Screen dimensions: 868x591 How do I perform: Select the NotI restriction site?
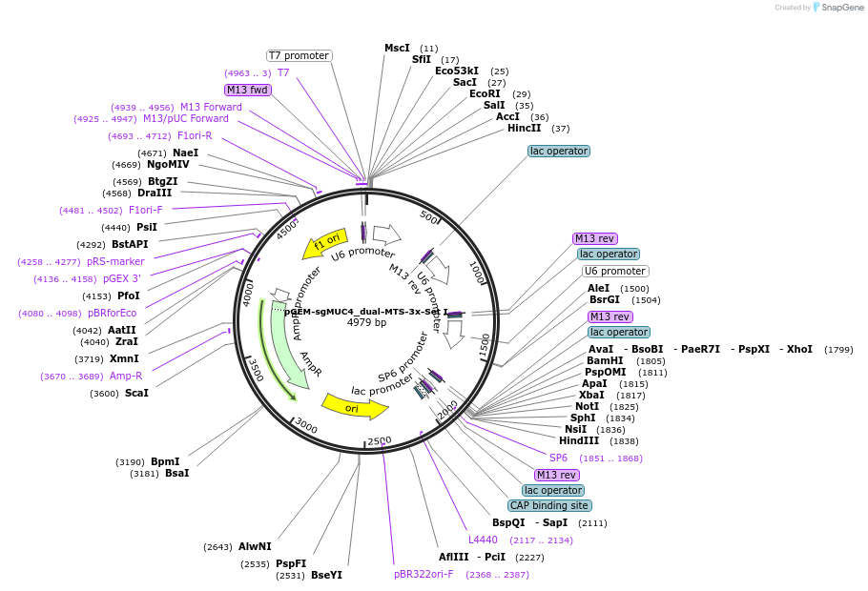pyautogui.click(x=587, y=406)
